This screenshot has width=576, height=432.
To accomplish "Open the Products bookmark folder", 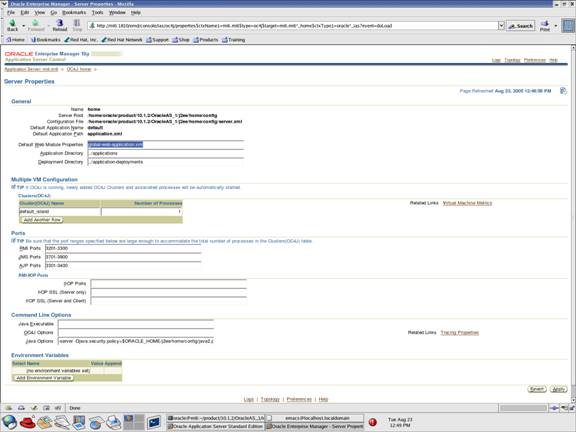I will pyautogui.click(x=206, y=40).
